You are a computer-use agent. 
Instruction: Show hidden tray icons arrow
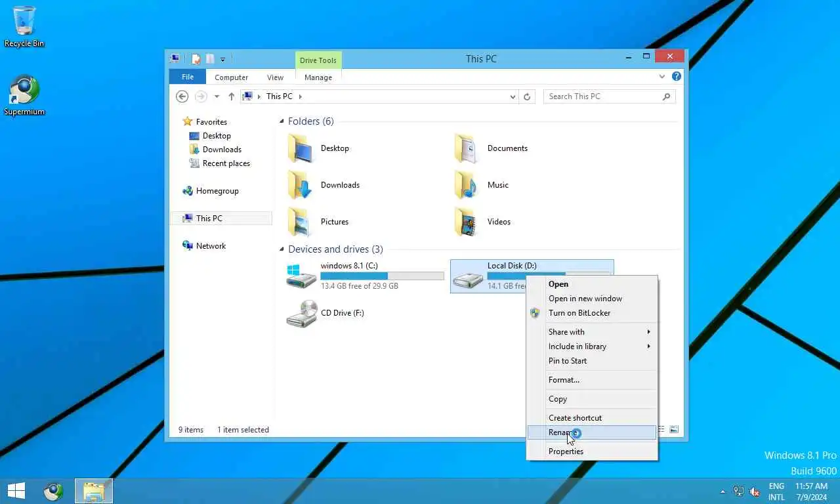[x=723, y=492]
